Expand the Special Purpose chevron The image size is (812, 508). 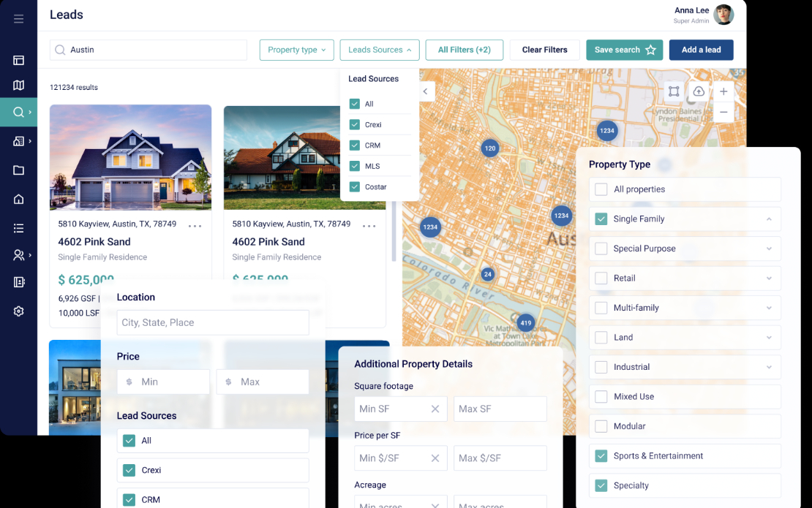pyautogui.click(x=769, y=249)
